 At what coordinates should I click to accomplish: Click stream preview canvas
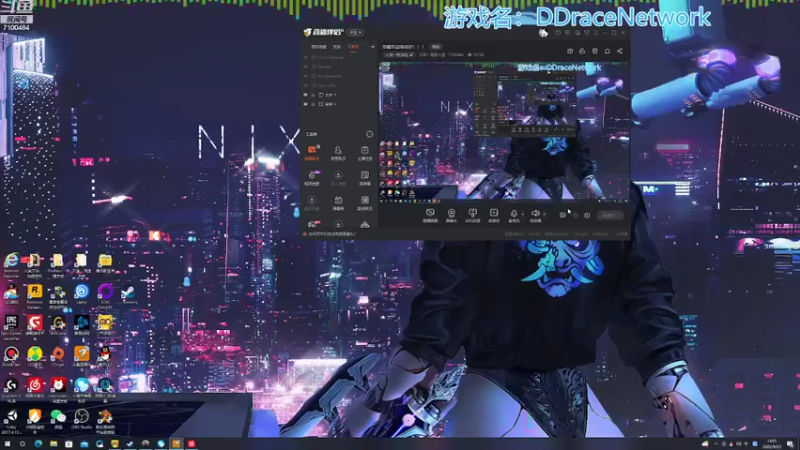click(x=504, y=131)
